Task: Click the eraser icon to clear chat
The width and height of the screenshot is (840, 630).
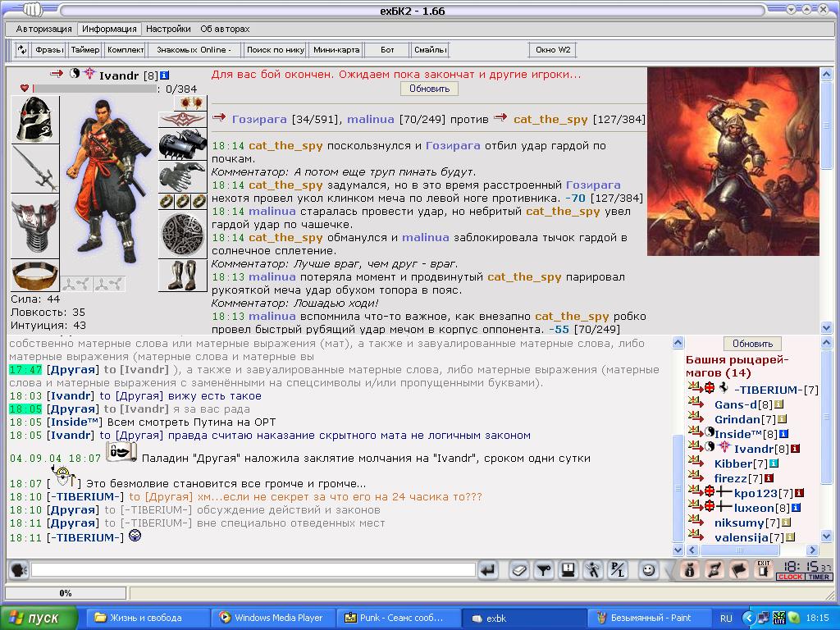Action: point(518,570)
